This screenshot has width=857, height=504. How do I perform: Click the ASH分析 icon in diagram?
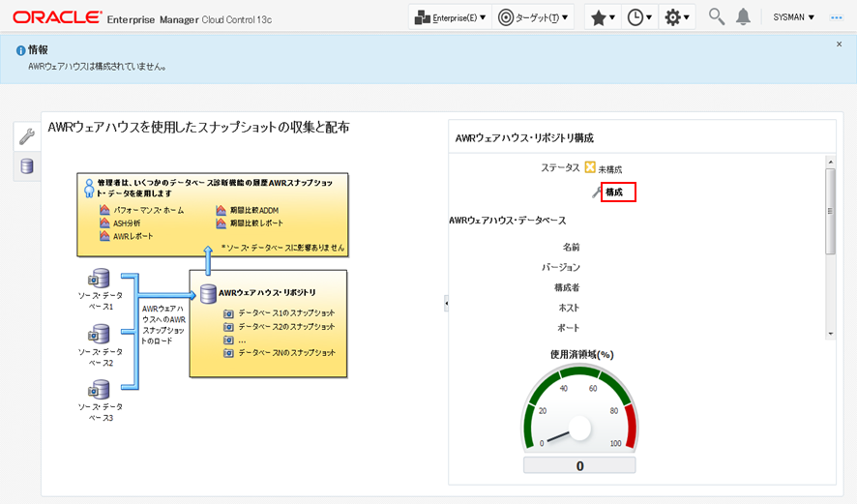tap(104, 223)
